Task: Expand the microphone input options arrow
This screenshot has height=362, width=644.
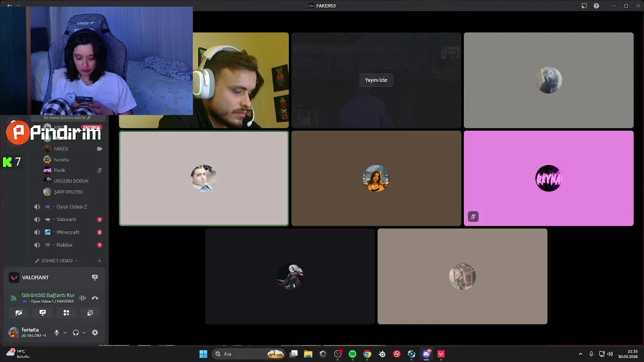Action: [x=65, y=332]
